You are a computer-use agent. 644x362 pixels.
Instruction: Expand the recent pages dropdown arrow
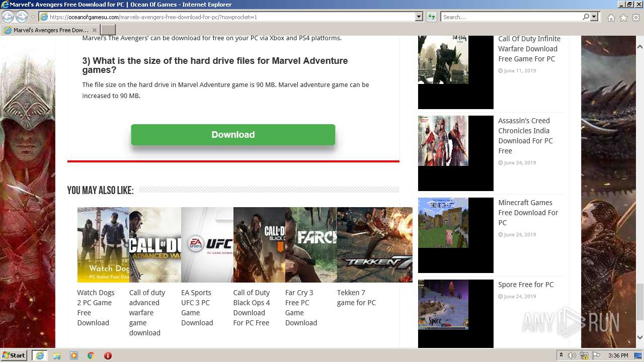click(33, 17)
